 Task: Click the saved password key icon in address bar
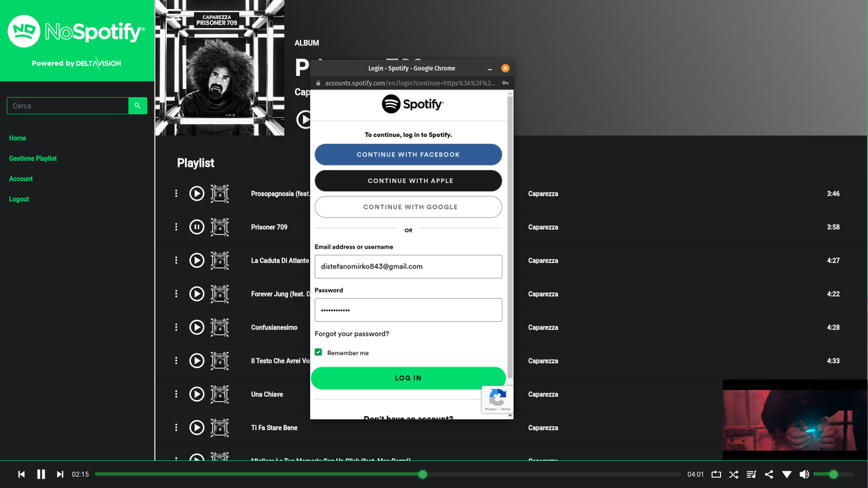click(x=505, y=83)
